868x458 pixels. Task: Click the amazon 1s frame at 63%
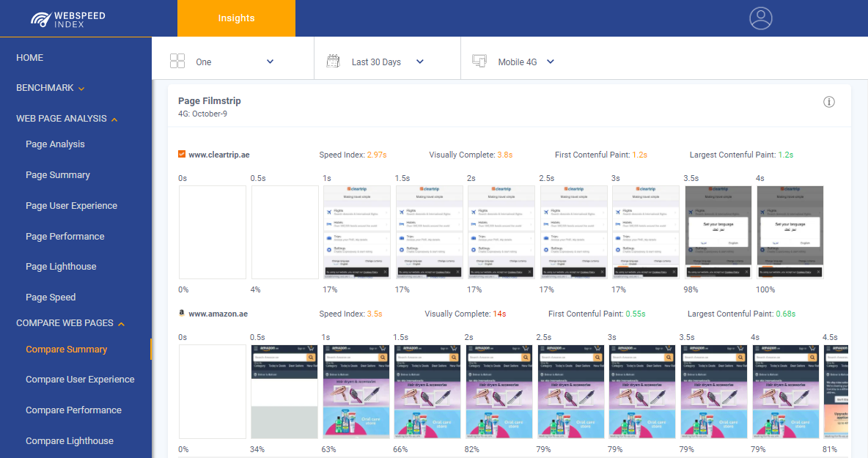[x=356, y=391]
